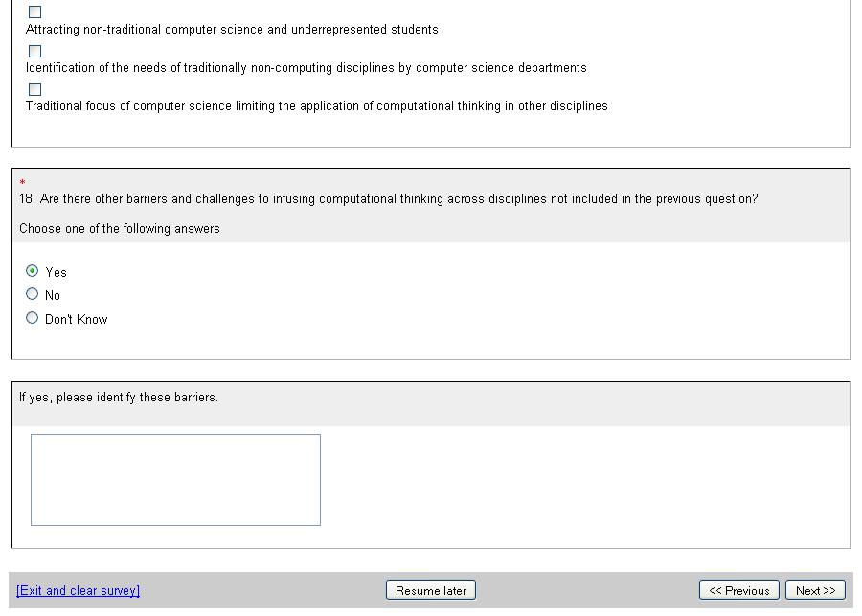This screenshot has height=616, width=862.
Task: Choose the 'No' radio button
Action: pyautogui.click(x=33, y=294)
